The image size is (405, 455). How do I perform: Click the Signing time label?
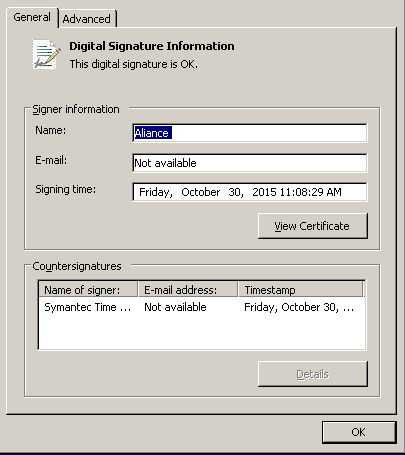pyautogui.click(x=66, y=189)
